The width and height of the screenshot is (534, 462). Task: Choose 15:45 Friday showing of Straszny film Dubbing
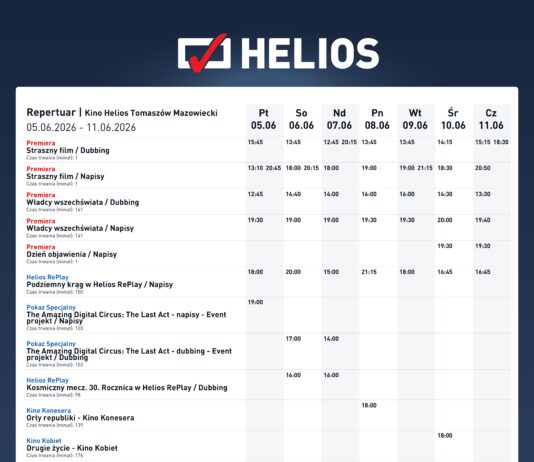(x=255, y=142)
